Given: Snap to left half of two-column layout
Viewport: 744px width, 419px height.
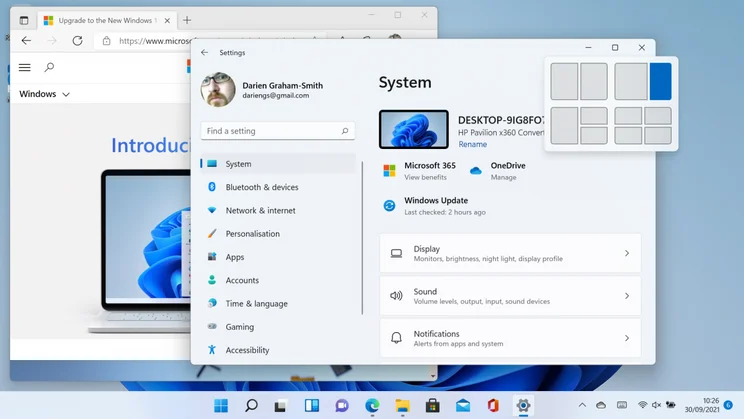Looking at the screenshot, I should point(564,81).
